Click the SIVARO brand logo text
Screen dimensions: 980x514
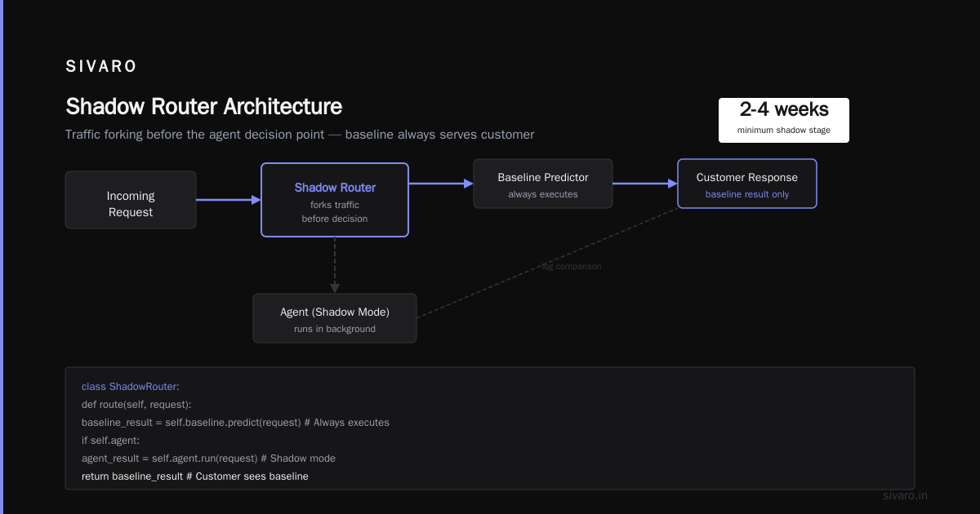coord(101,67)
